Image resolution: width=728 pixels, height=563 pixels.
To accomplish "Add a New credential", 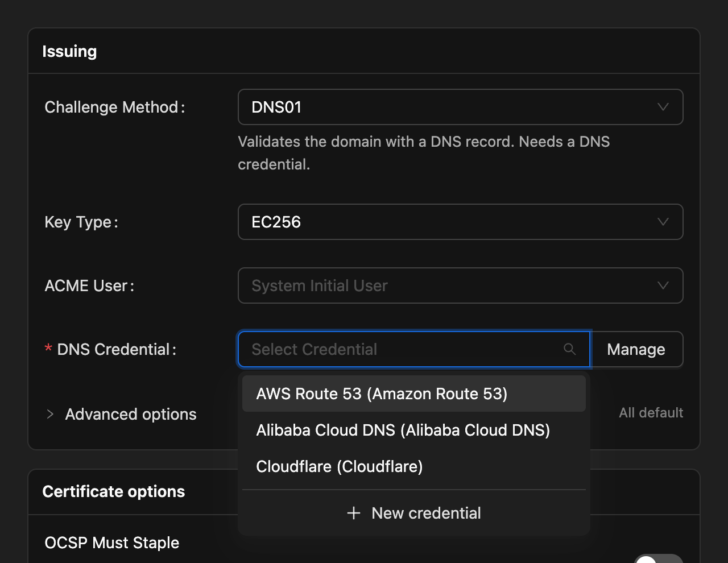I will [414, 513].
